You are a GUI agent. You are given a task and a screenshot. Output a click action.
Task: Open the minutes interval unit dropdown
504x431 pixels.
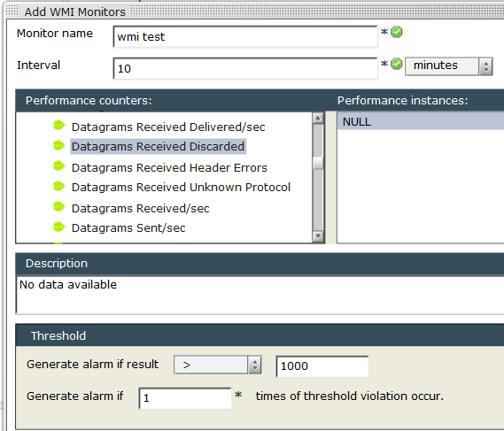[x=448, y=66]
